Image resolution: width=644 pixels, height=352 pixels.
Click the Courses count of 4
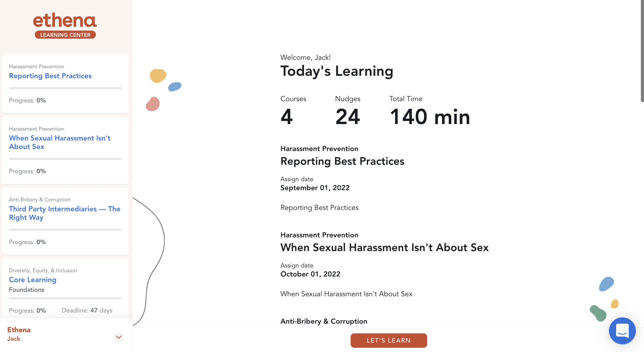pos(287,117)
